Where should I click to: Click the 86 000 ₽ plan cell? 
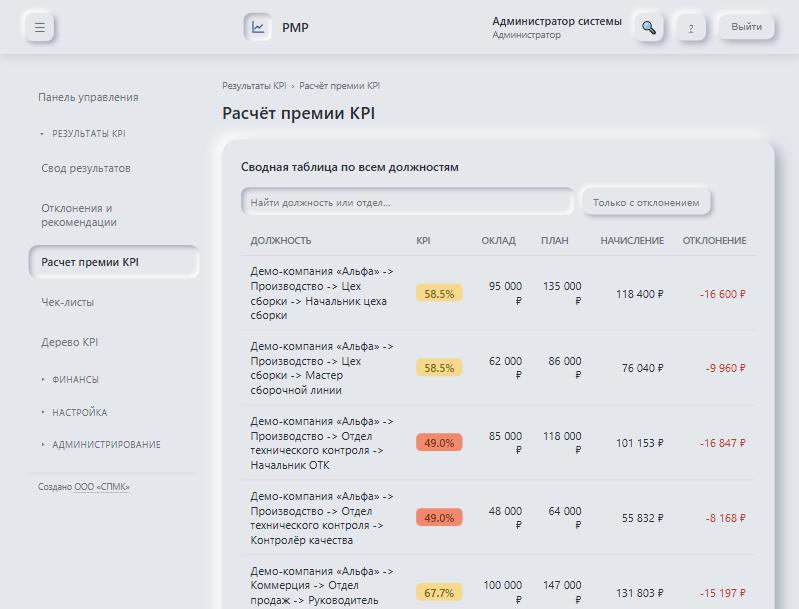(x=565, y=368)
